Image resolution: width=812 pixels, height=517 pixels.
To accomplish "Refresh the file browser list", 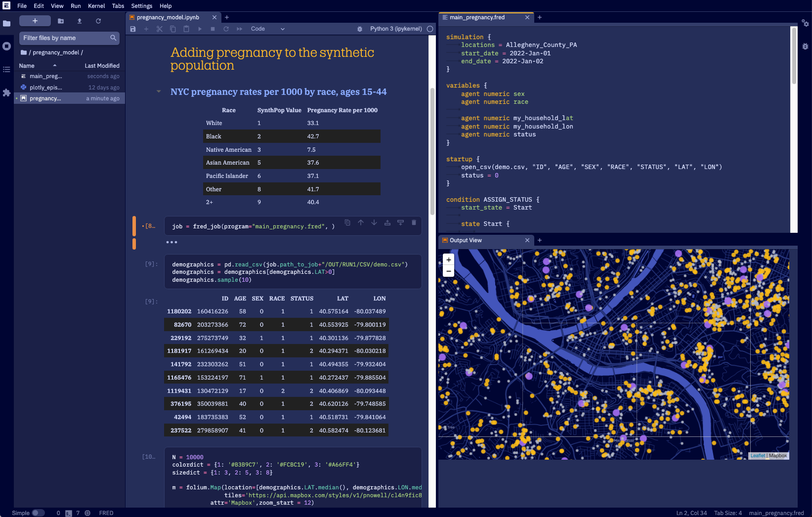I will click(x=98, y=21).
